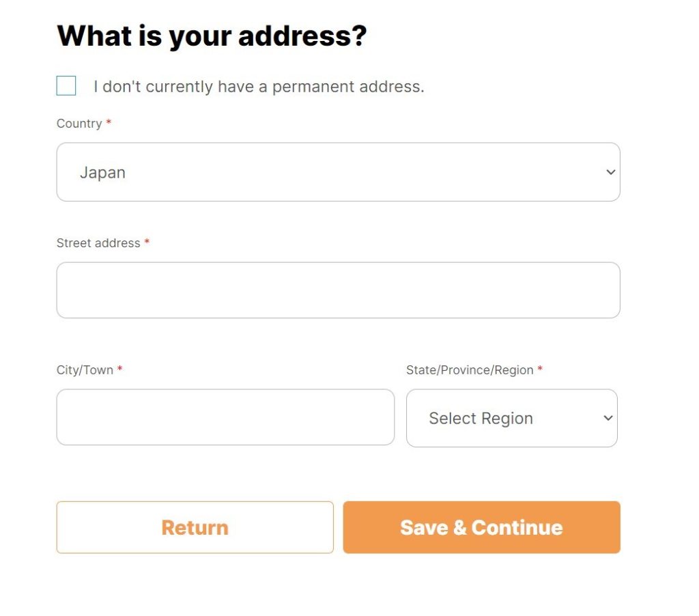Click the Japan value in Country selector
The width and height of the screenshot is (699, 616).
click(x=102, y=173)
